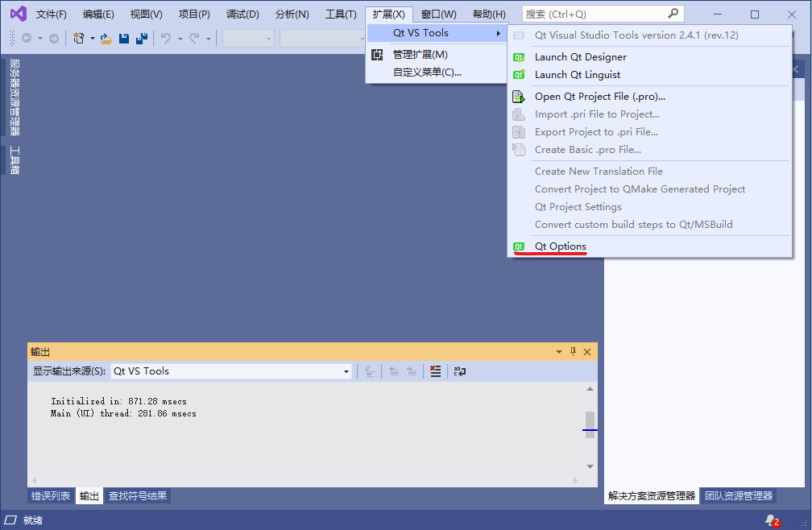The height and width of the screenshot is (530, 812).
Task: Switch to the 查找符号结果 tab
Action: tap(138, 496)
